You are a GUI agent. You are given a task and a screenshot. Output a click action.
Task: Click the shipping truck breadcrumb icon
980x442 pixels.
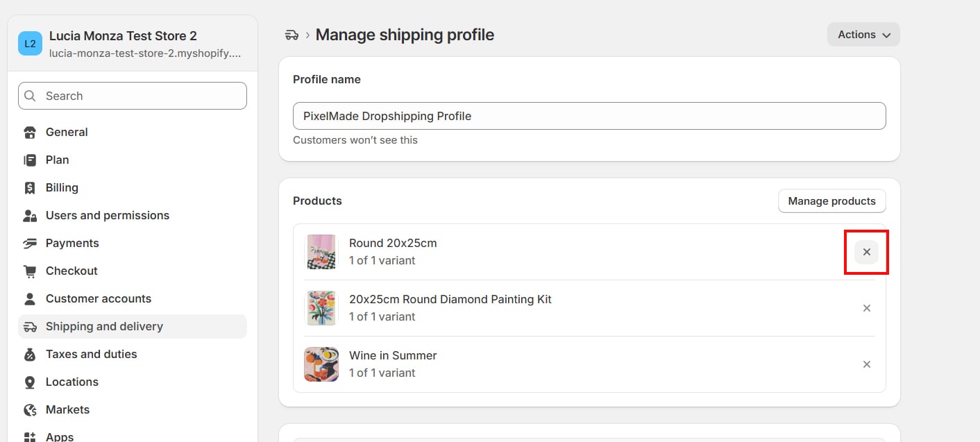coord(292,35)
